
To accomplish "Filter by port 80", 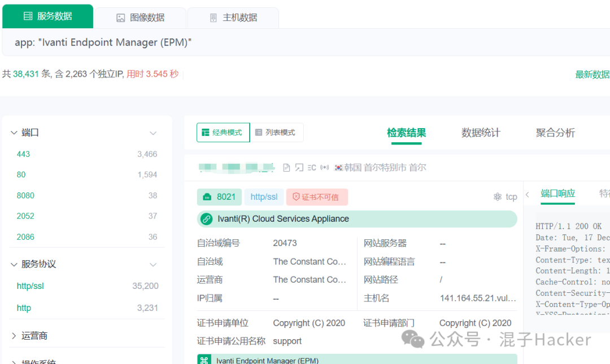I will (21, 175).
